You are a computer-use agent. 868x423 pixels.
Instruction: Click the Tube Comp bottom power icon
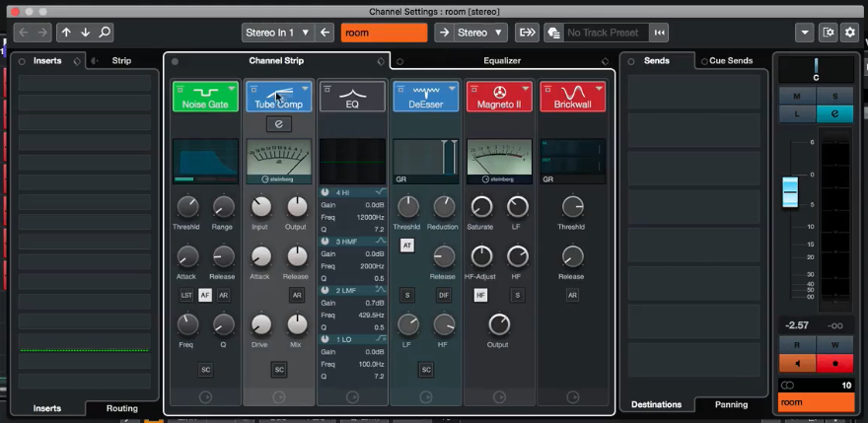tap(279, 397)
